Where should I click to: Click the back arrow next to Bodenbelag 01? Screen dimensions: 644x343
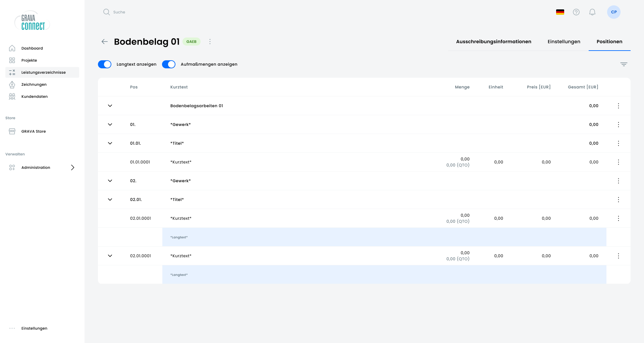(104, 42)
